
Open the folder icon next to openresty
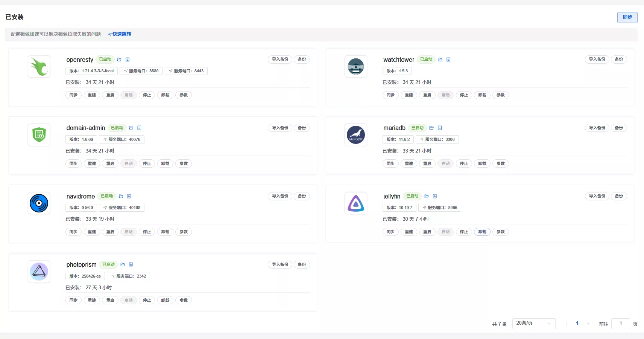click(x=119, y=60)
